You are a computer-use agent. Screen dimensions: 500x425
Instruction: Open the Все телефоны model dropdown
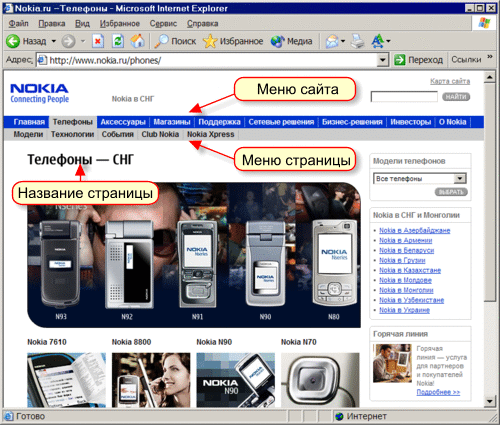(x=460, y=179)
